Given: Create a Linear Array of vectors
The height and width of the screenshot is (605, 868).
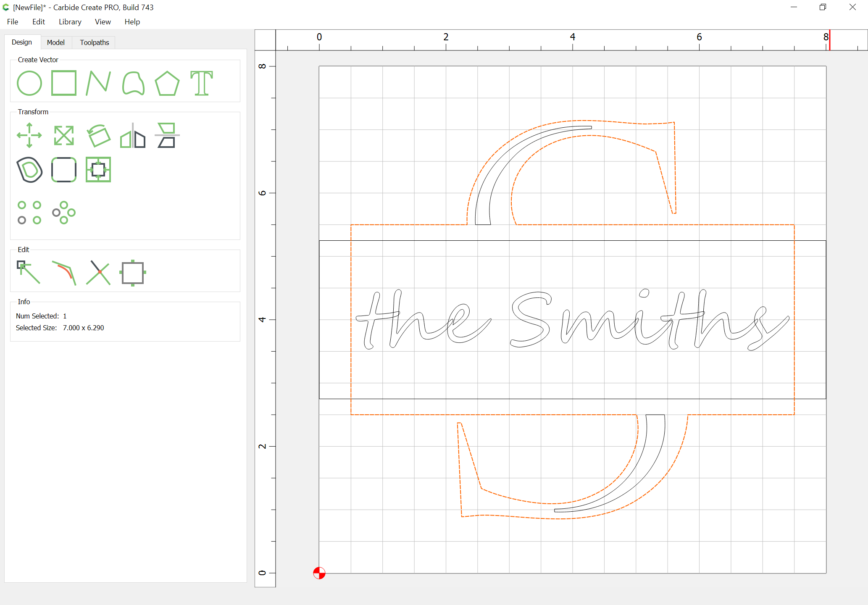Looking at the screenshot, I should [29, 213].
